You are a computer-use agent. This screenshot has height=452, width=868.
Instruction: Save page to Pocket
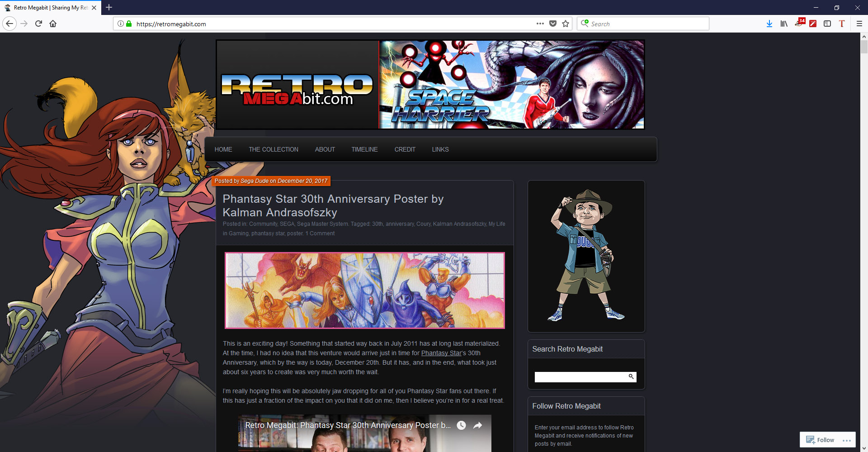click(x=553, y=24)
